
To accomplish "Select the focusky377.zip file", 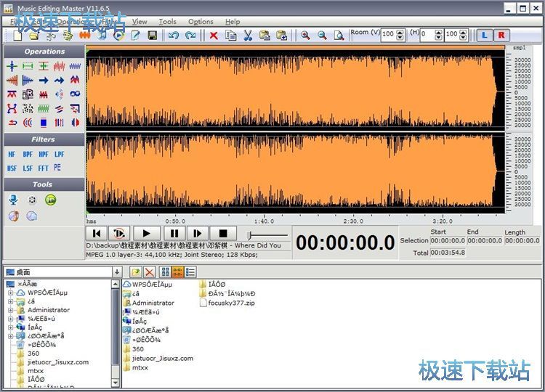I will click(x=229, y=303).
